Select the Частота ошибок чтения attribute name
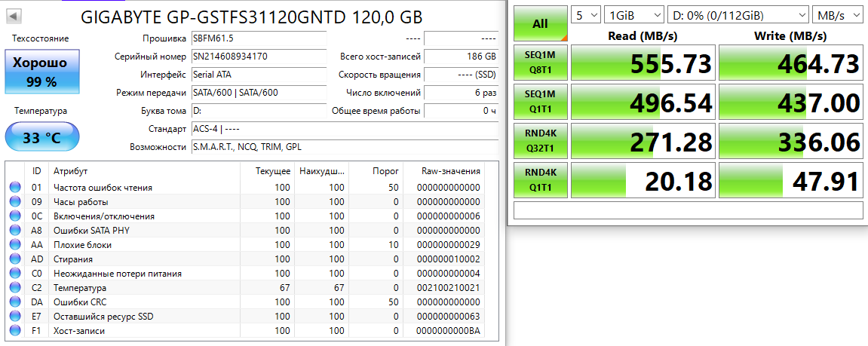Image resolution: width=868 pixels, height=346 pixels. [x=103, y=188]
